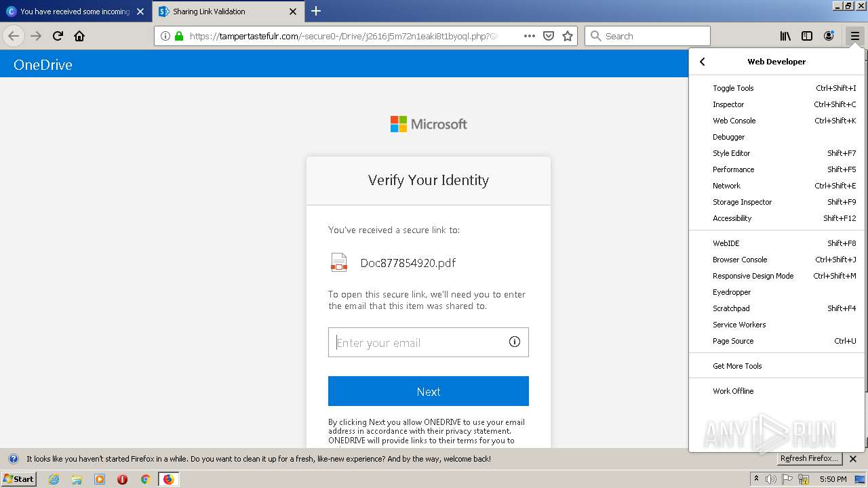Bookmark this page with the star
Image resolution: width=868 pixels, height=488 pixels.
(568, 36)
